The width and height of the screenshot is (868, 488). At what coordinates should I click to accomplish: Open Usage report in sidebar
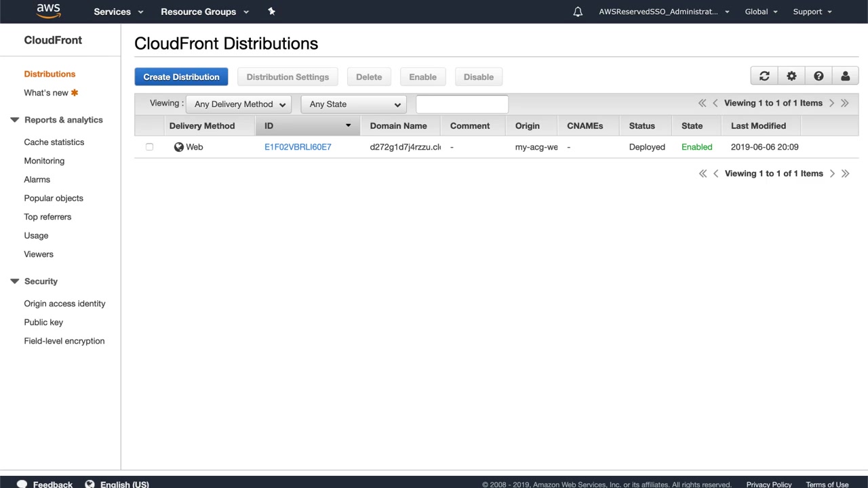36,236
